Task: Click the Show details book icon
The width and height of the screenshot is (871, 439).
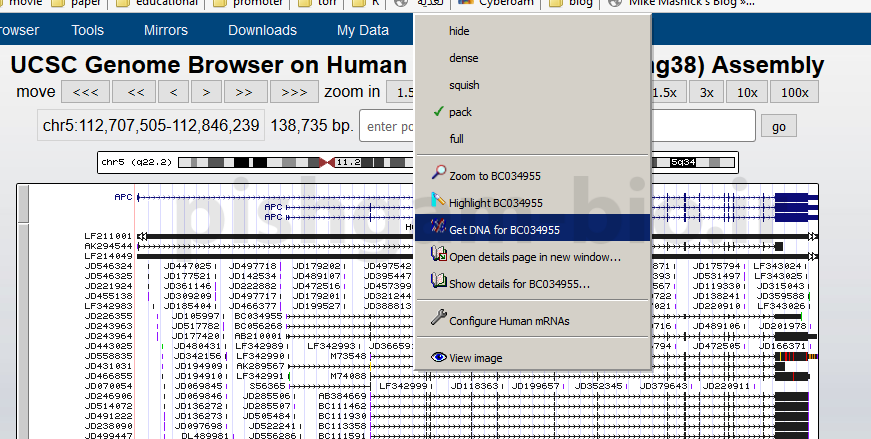Action: tap(437, 282)
